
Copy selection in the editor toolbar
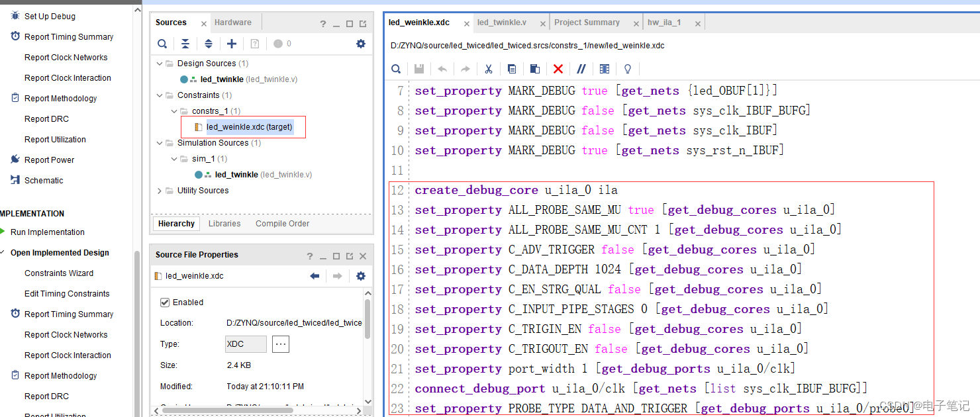[512, 69]
